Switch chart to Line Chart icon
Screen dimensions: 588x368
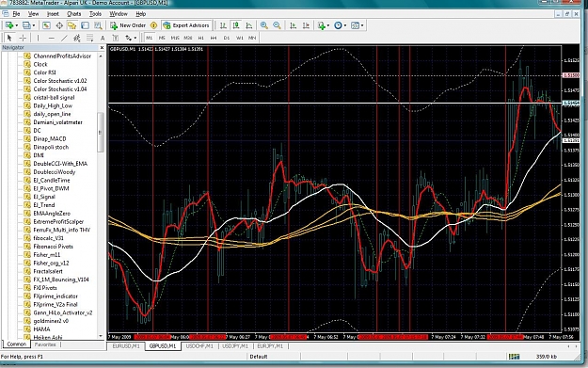[x=249, y=25]
